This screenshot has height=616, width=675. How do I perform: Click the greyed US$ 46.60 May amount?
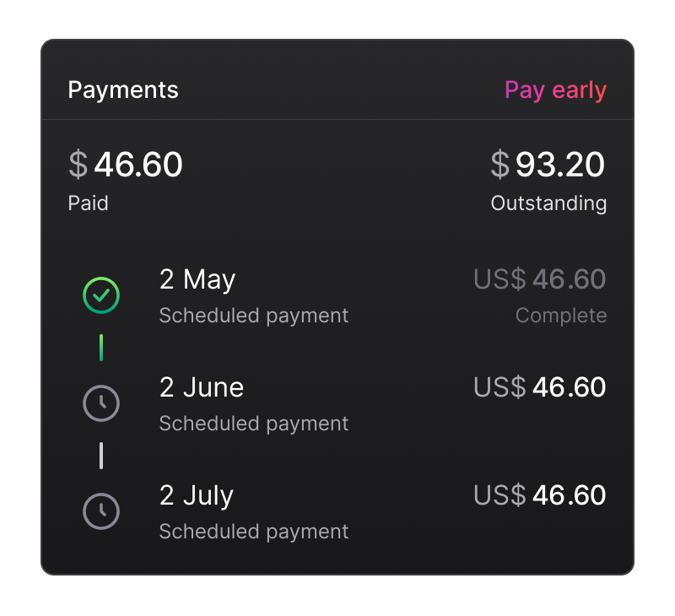click(x=540, y=279)
